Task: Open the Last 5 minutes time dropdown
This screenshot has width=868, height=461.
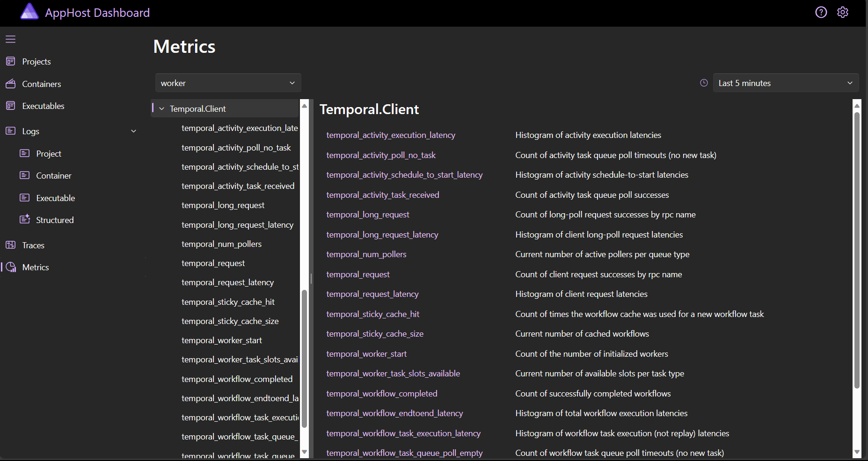Action: click(x=786, y=83)
